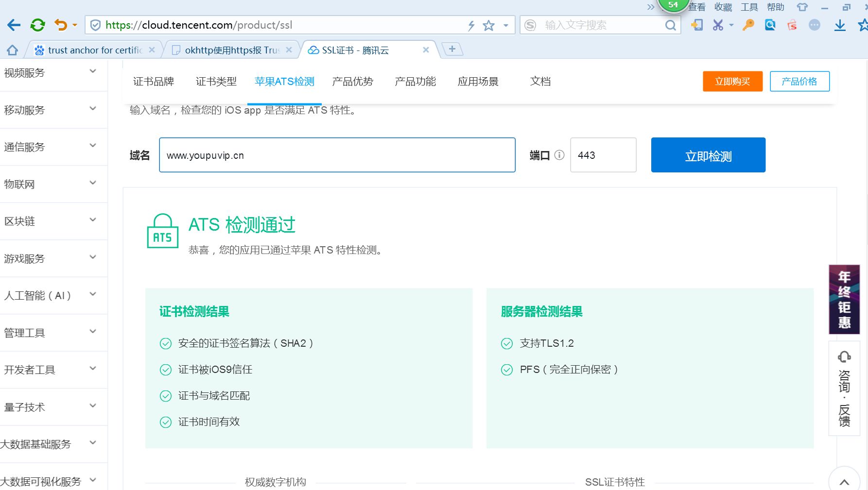Click the orange undo restore-page icon
This screenshot has width=868, height=490.
click(x=61, y=25)
